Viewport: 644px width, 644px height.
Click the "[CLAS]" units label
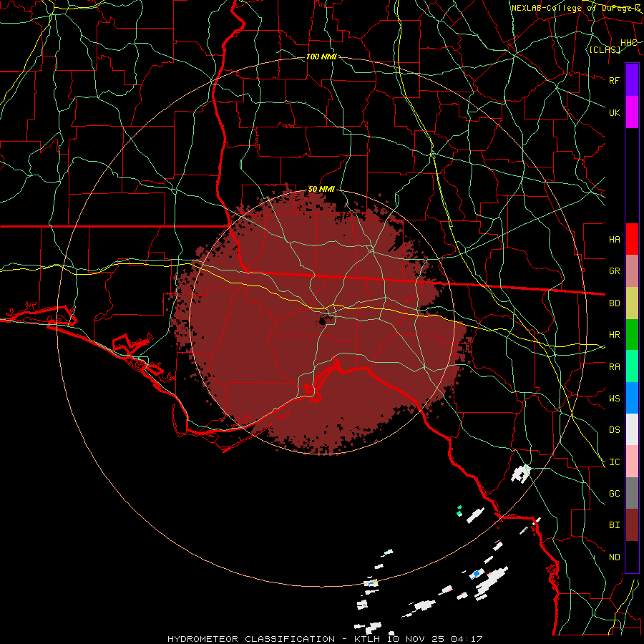[605, 50]
